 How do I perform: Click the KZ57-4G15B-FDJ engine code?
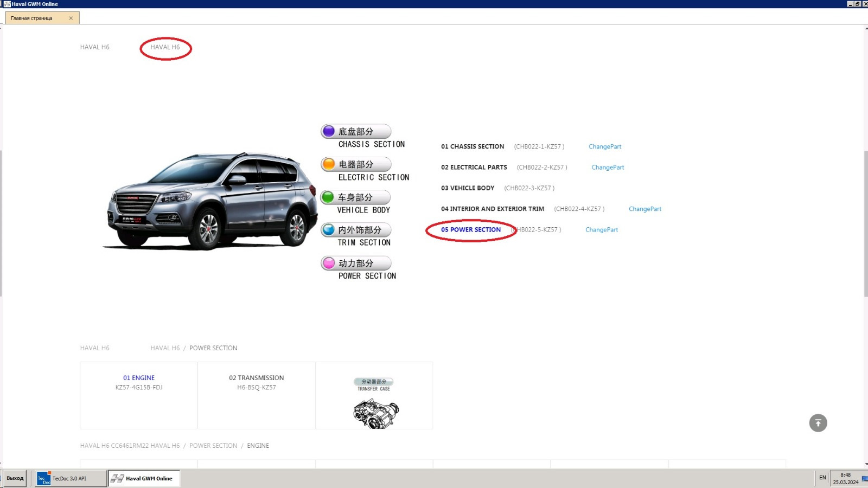139,388
